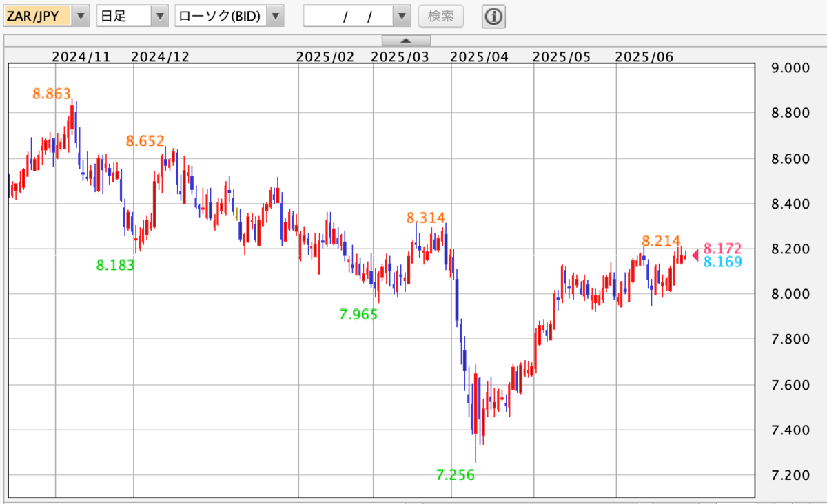Open the chart information icon
This screenshot has height=504, width=827.
click(493, 16)
